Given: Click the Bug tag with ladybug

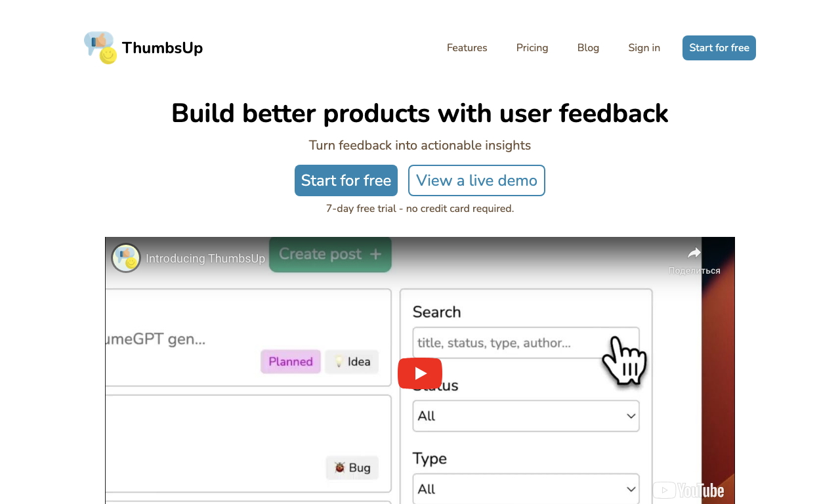Looking at the screenshot, I should tap(352, 468).
